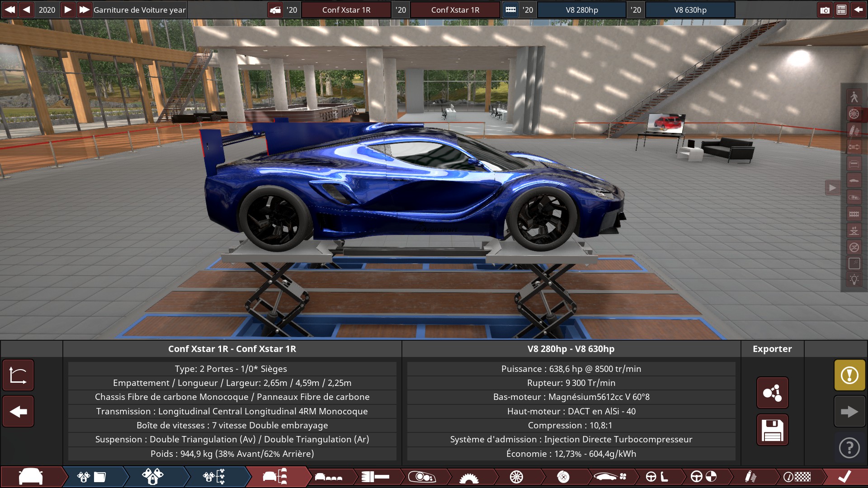Open the brakes disc tab
868x488 pixels.
[x=563, y=477]
